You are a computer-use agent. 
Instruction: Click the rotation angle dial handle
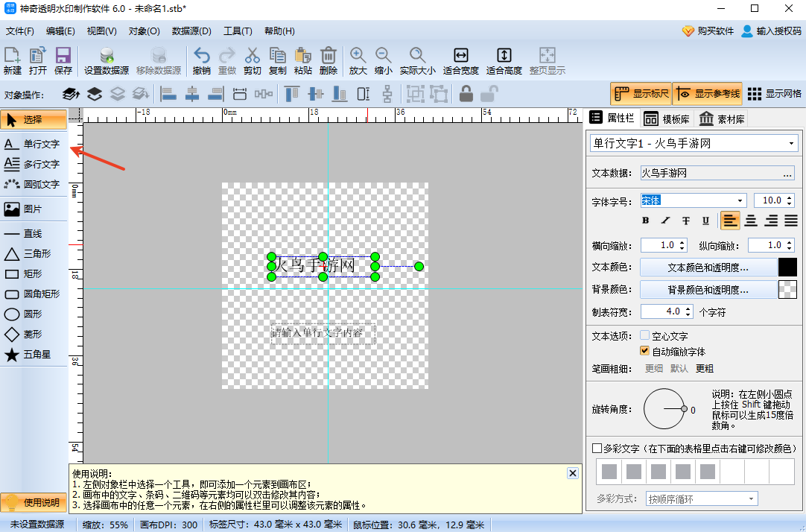[x=684, y=408]
